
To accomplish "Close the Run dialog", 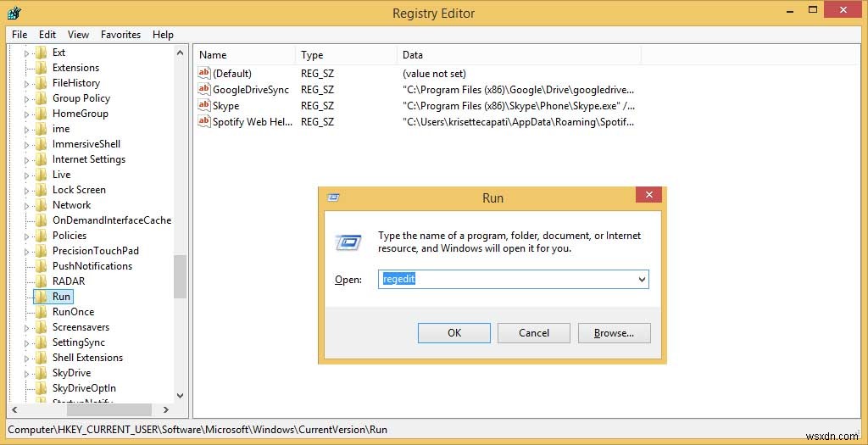I will pyautogui.click(x=648, y=195).
